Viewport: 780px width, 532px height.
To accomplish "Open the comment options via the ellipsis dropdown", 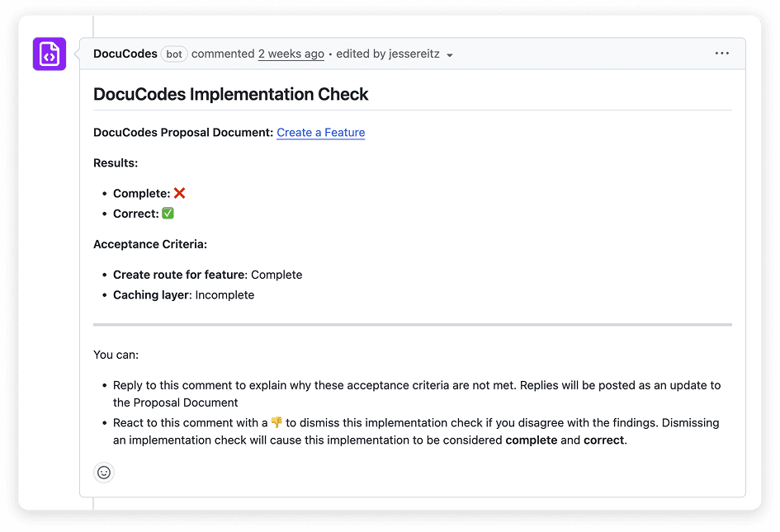I will pos(722,53).
